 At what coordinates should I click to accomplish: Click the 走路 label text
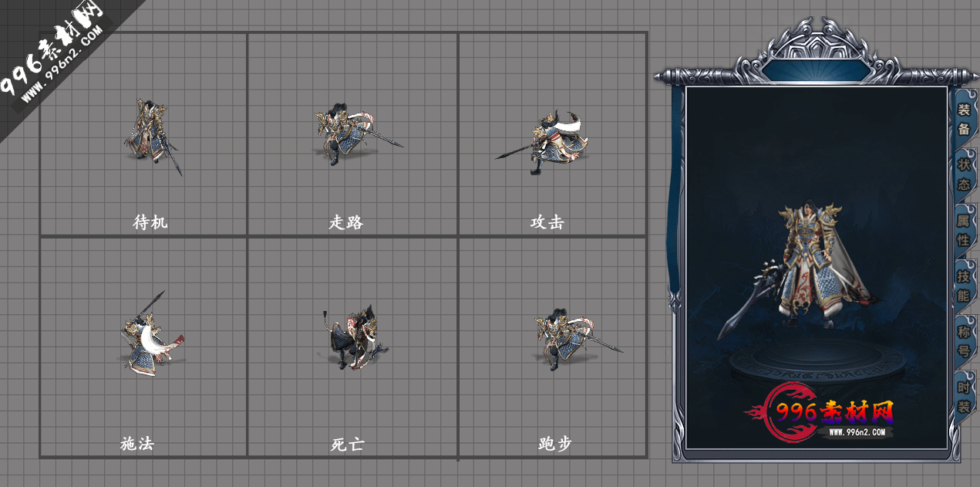346,222
